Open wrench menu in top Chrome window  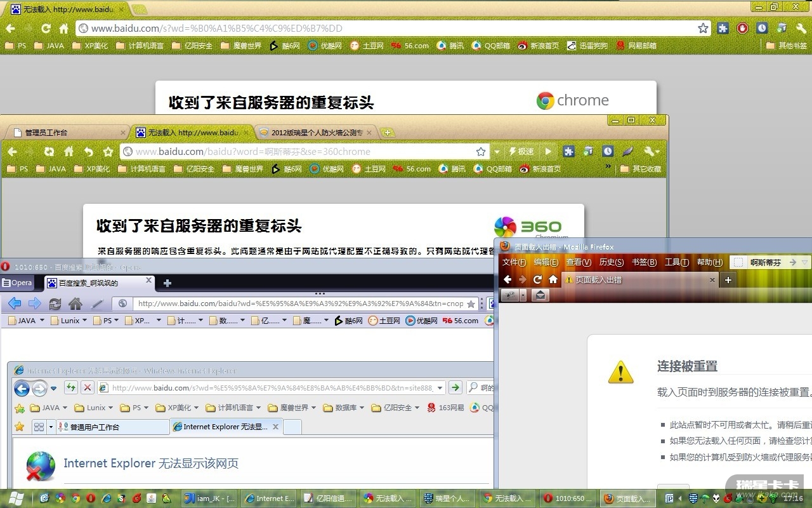pos(801,29)
